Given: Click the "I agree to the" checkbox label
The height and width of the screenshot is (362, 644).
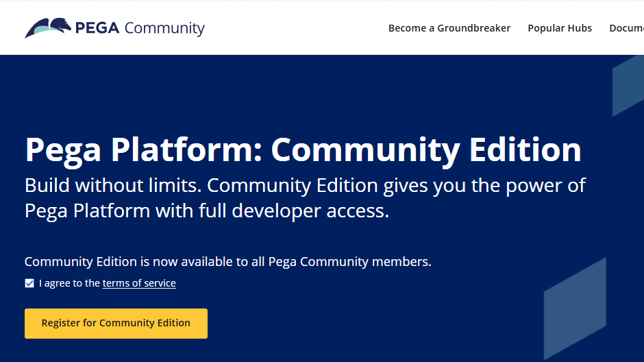Looking at the screenshot, I should coord(70,283).
